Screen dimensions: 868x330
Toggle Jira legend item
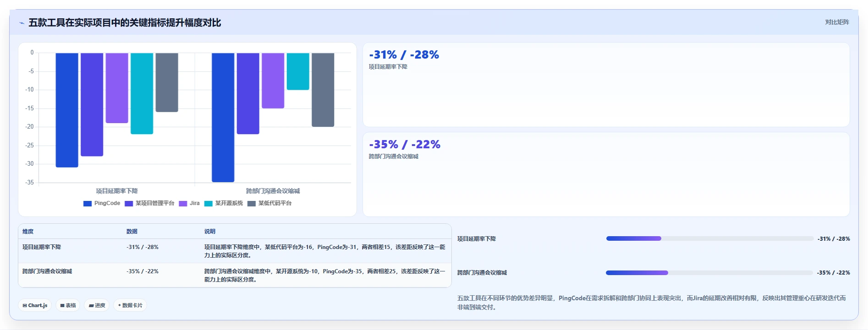189,204
